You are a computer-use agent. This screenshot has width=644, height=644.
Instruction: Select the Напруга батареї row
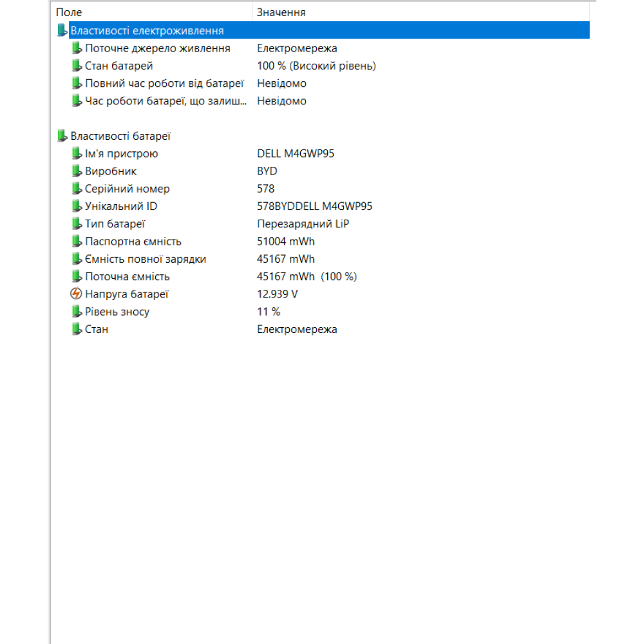[161, 294]
